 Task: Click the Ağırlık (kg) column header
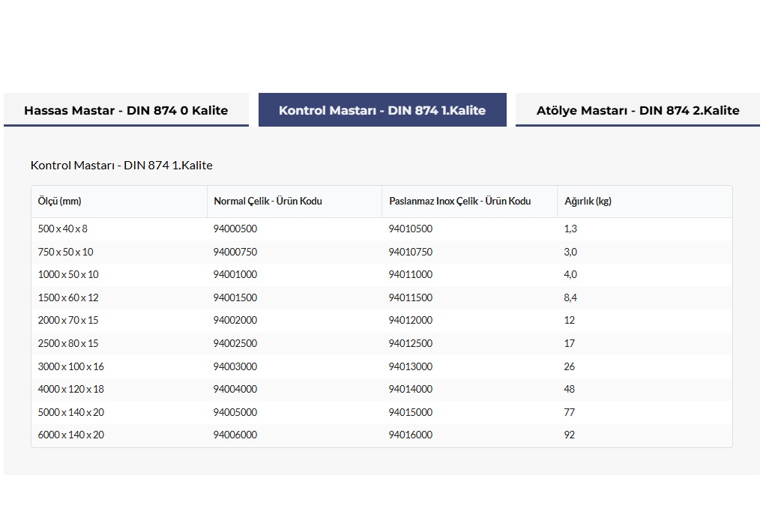[588, 202]
